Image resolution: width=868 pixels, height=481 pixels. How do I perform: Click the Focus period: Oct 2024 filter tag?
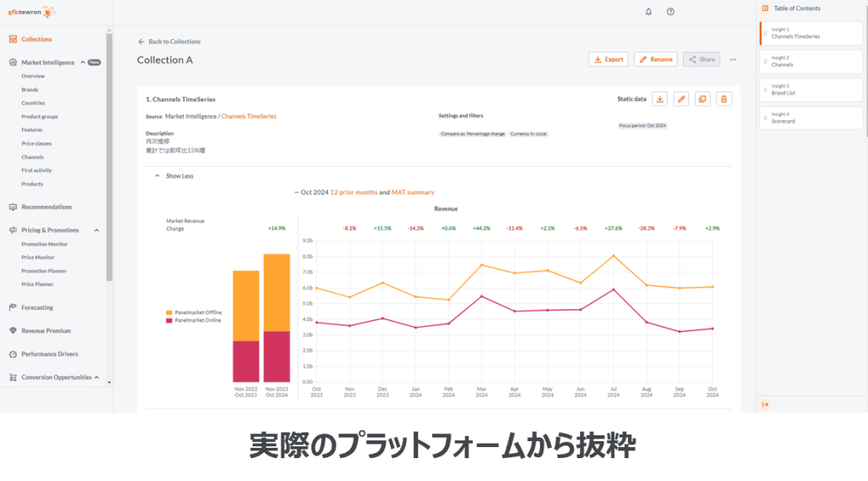click(643, 125)
